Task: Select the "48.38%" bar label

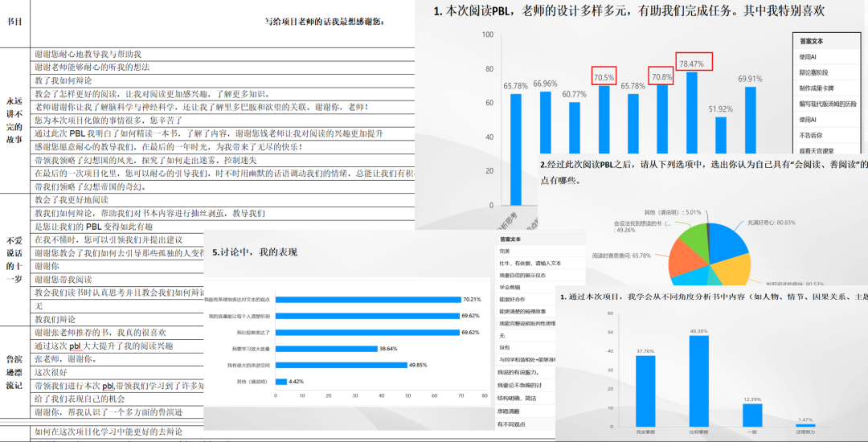Action: (698, 331)
